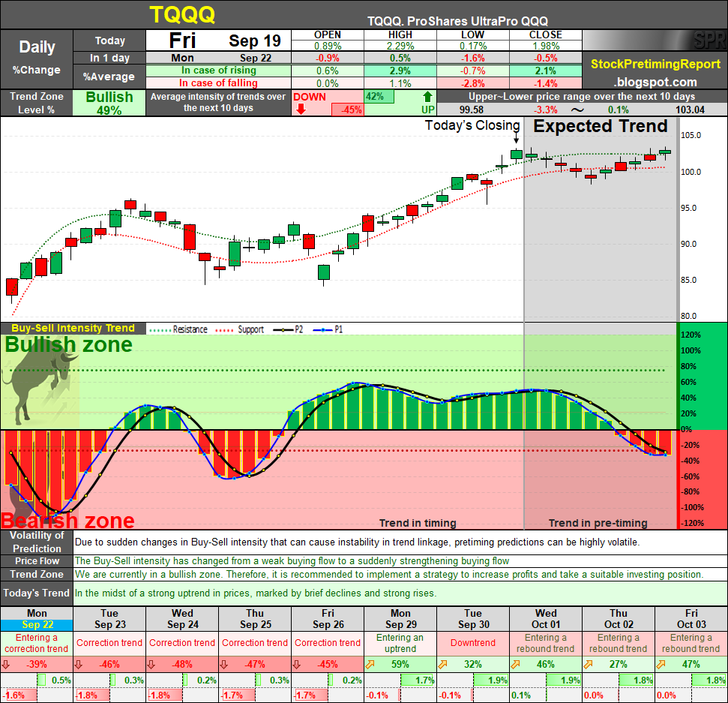
Task: Click the up arrow beside 47%
Action: tap(661, 665)
